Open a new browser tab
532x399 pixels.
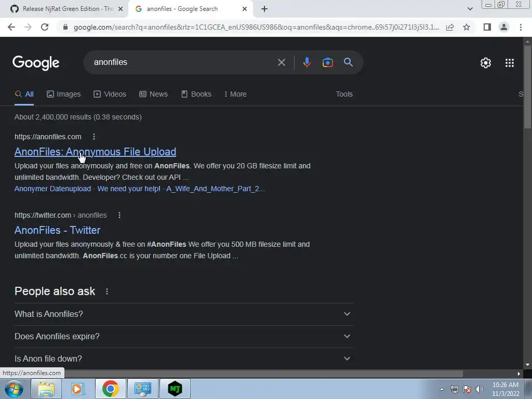(x=264, y=9)
